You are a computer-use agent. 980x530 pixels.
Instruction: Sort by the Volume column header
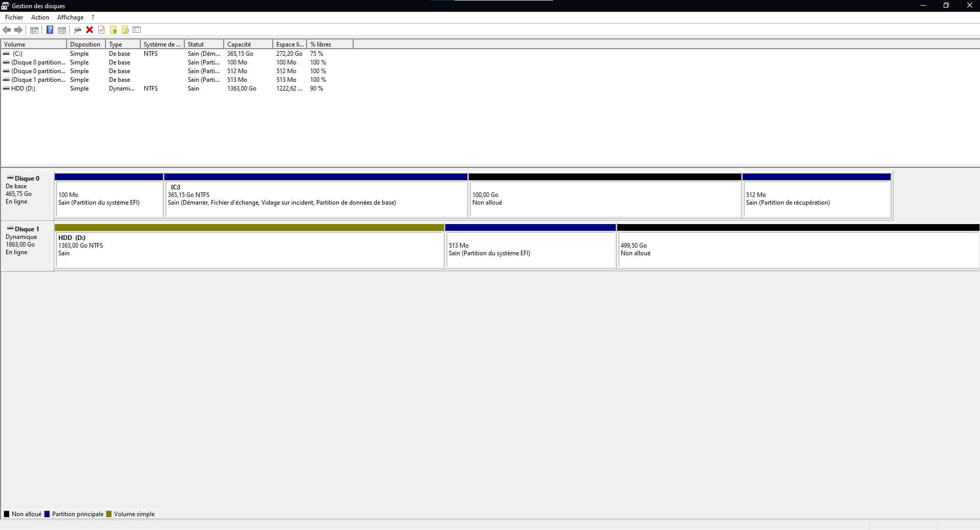(34, 45)
